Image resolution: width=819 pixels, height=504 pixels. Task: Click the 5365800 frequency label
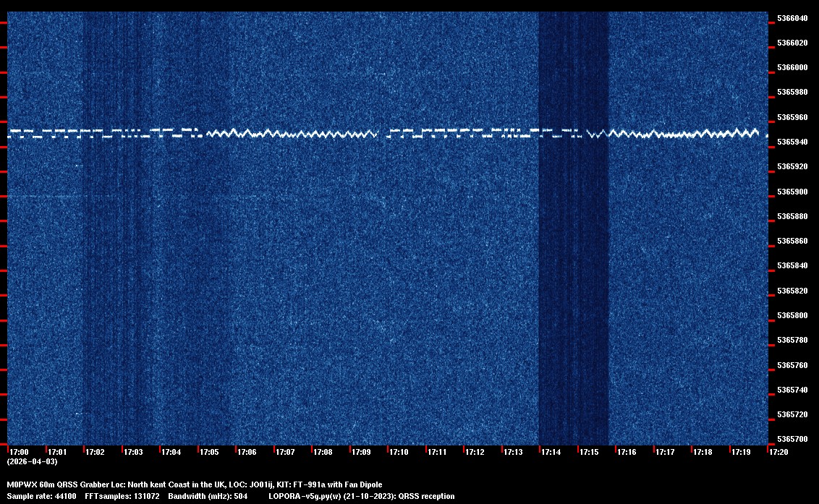pos(792,316)
